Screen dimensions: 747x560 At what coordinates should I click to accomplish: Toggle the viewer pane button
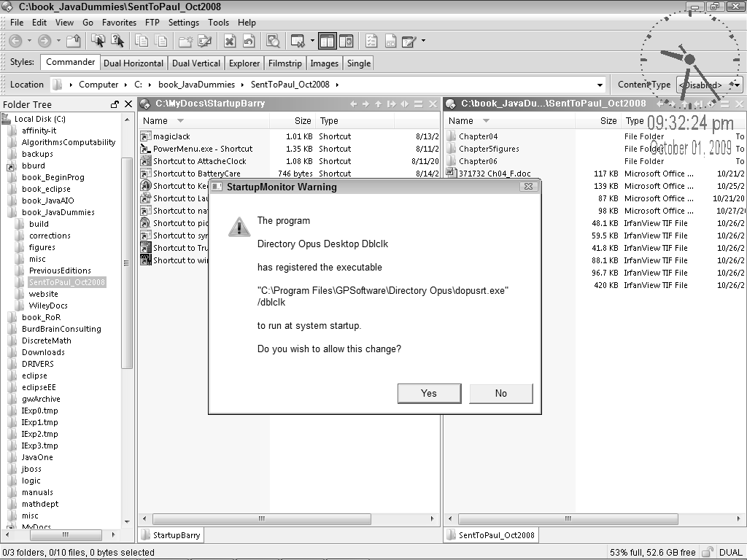(x=347, y=42)
